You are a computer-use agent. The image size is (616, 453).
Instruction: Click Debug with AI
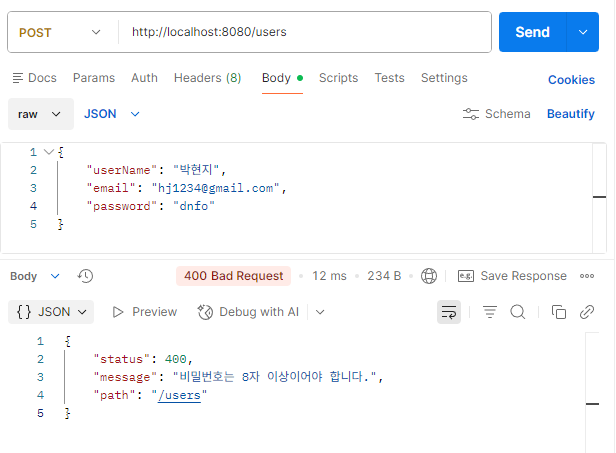[x=248, y=312]
